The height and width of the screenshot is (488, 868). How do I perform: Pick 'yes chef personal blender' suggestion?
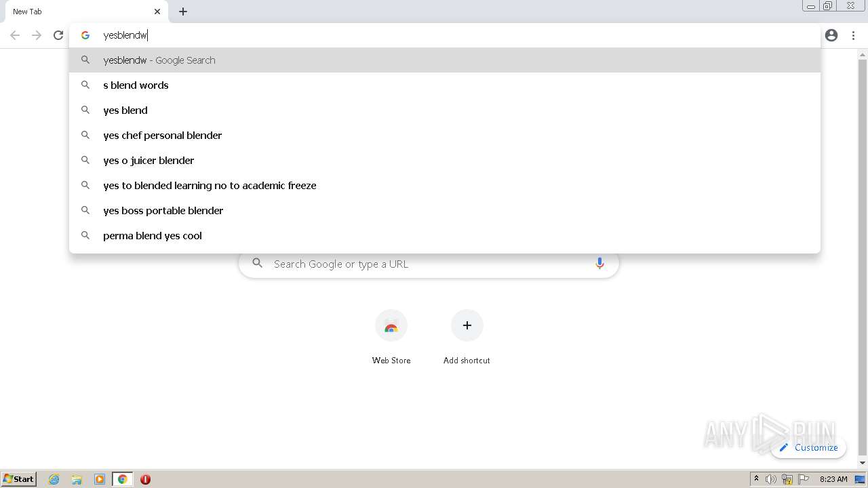click(445, 136)
